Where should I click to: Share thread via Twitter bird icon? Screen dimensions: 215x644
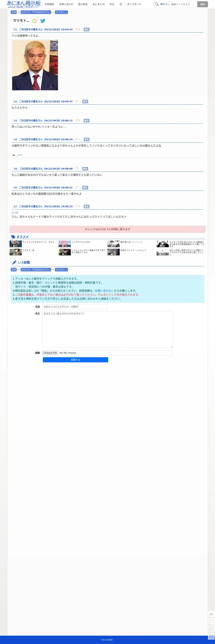click(x=43, y=21)
